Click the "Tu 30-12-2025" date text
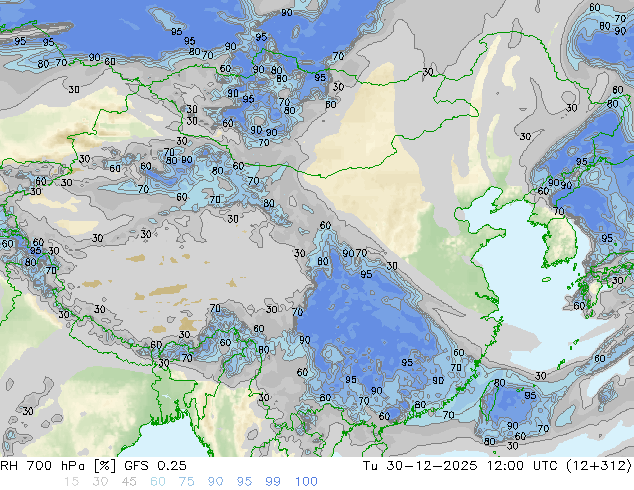The image size is (634, 490). [420, 466]
